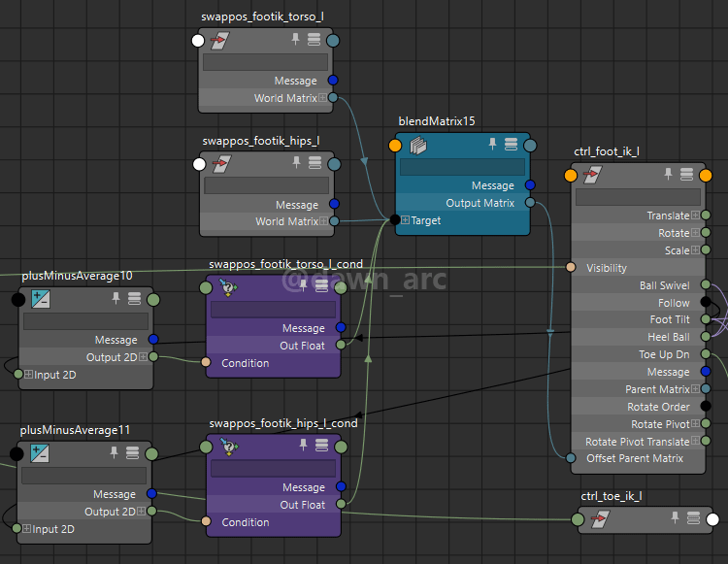Expand the Target attribute on blendMatrix15
The image size is (728, 564).
pyautogui.click(x=405, y=220)
